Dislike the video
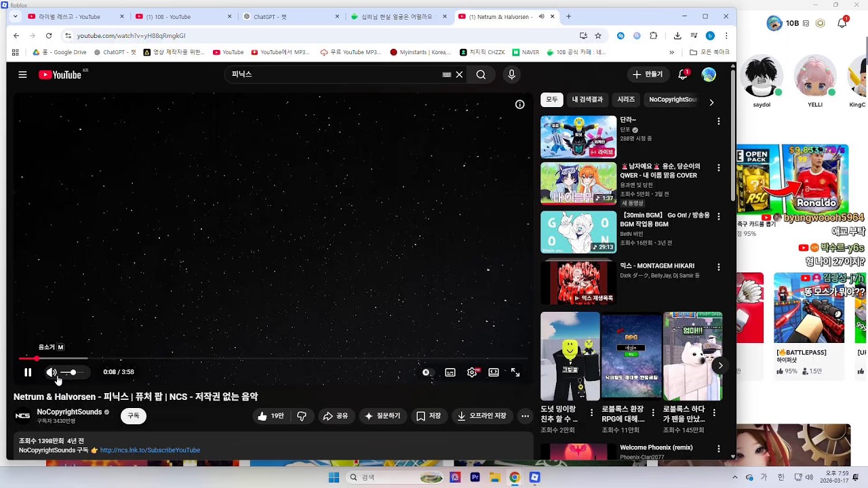This screenshot has width=868, height=488. 302,416
